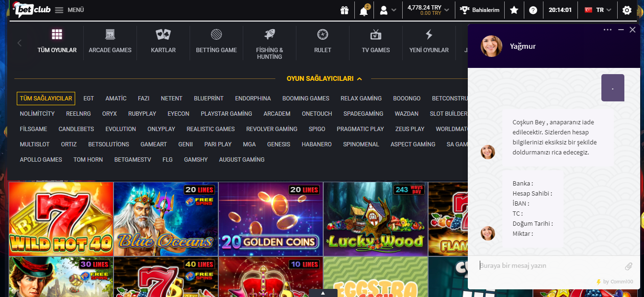Click the chat attachment paperclip icon
Viewport: 644px width, 297px height.
629,266
